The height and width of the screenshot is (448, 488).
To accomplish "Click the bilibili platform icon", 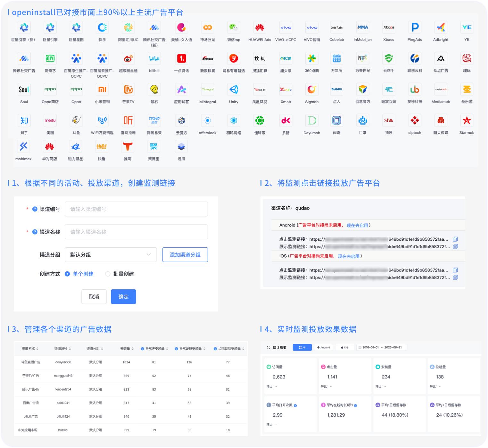I will point(154,59).
